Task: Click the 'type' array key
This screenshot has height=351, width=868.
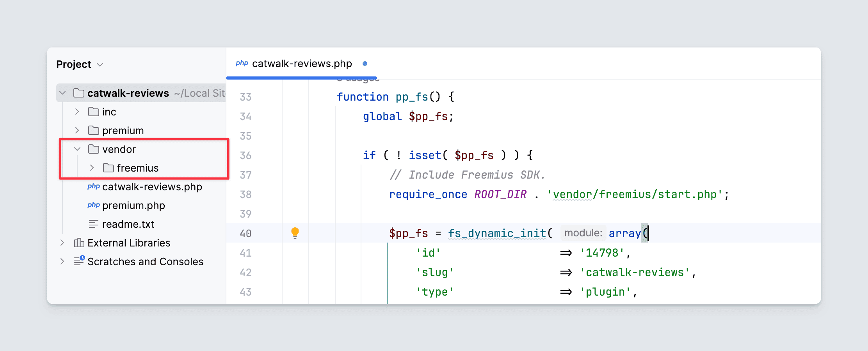Action: coord(435,292)
